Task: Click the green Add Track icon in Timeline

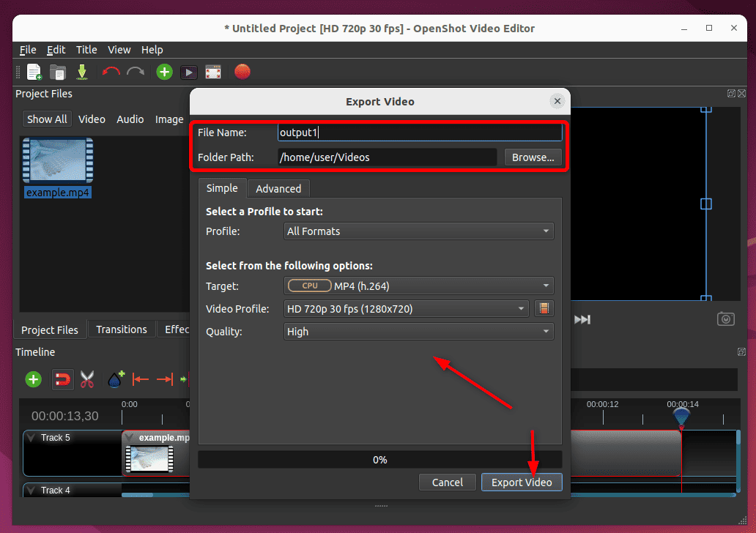Action: pyautogui.click(x=33, y=380)
